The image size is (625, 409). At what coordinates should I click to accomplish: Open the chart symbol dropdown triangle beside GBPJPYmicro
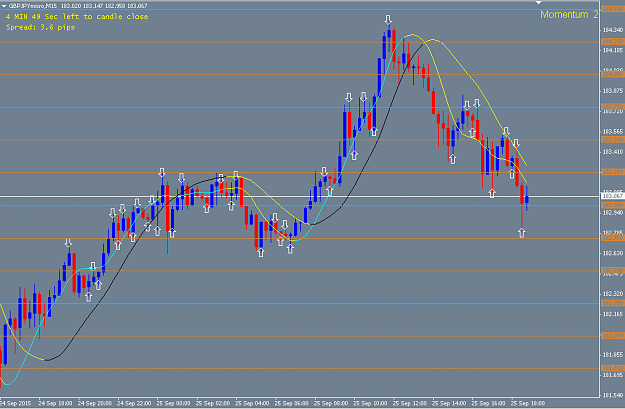point(4,6)
